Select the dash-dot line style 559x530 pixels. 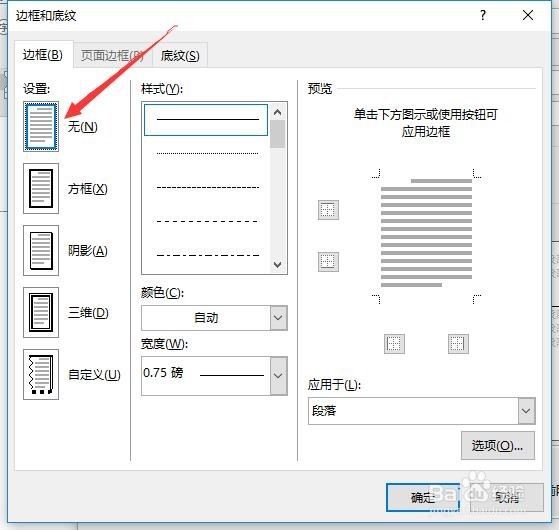click(x=207, y=255)
